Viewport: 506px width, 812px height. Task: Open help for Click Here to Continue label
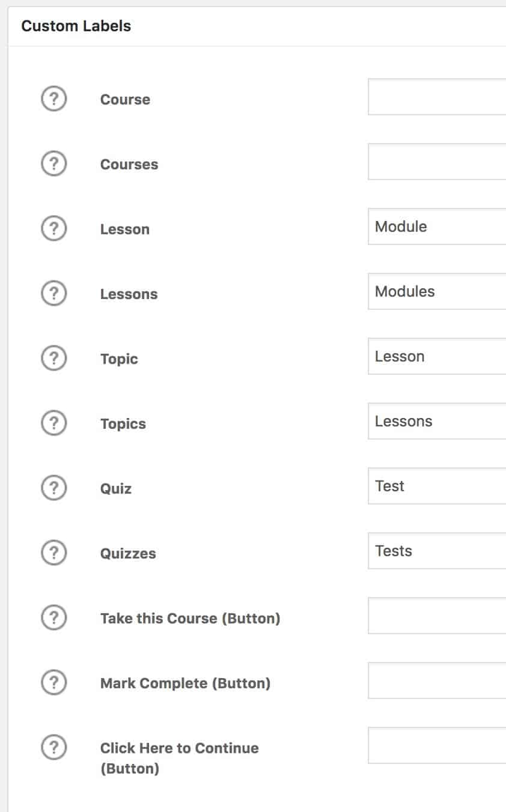point(53,747)
